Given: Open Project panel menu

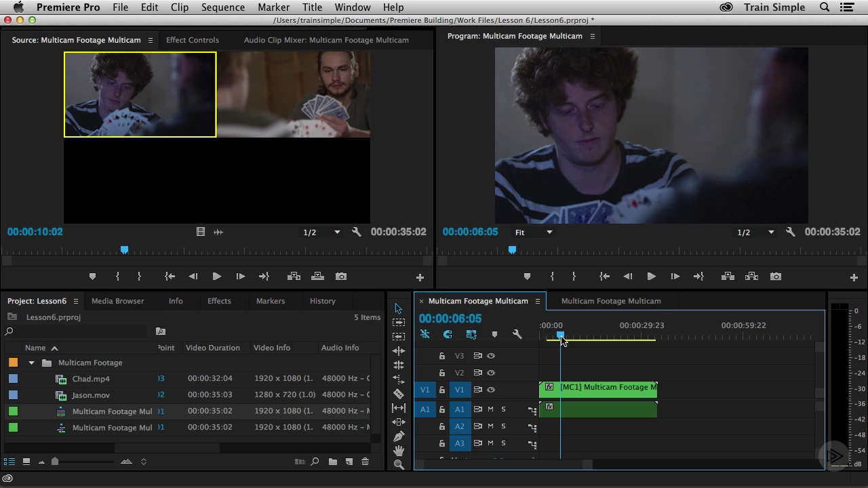Looking at the screenshot, I should coord(75,301).
